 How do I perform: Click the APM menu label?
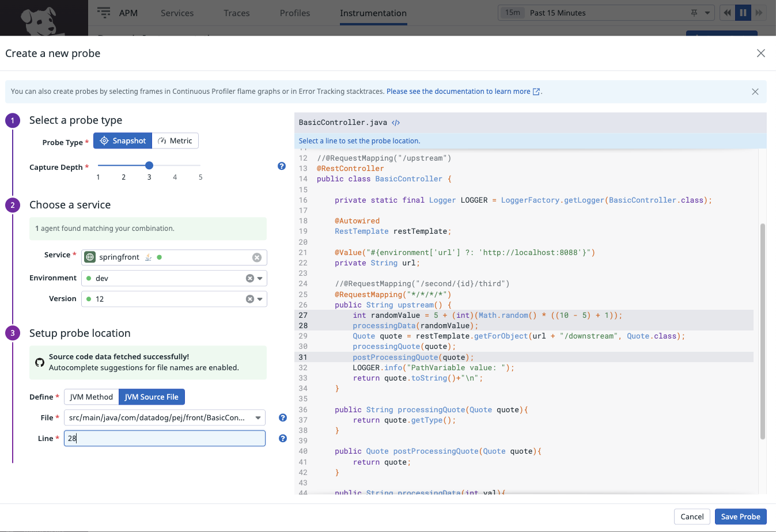click(128, 13)
